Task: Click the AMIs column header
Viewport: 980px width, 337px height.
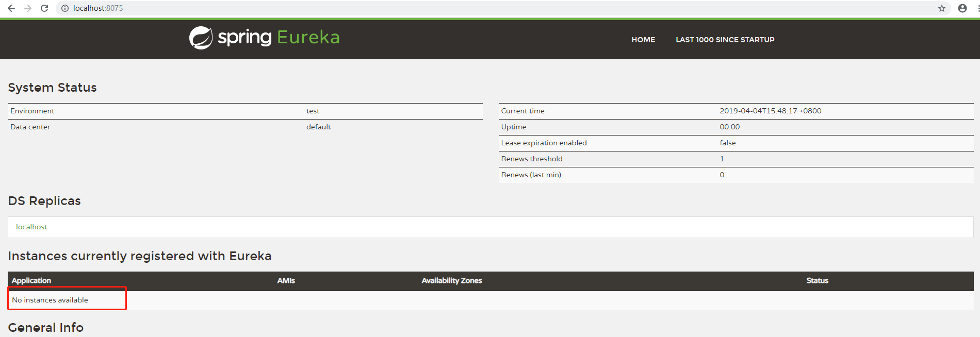Action: pos(286,280)
